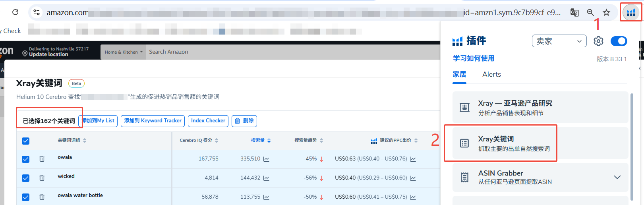Click the translate page icon
The height and width of the screenshot is (205, 644).
(x=574, y=12)
